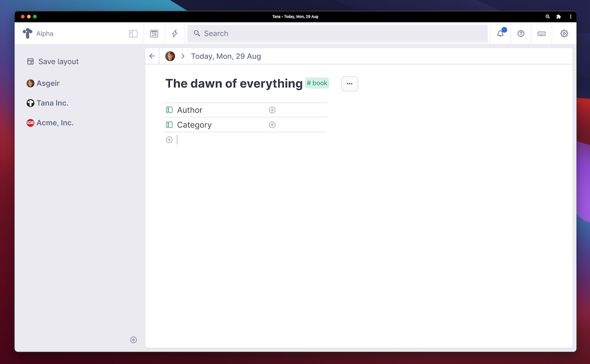The image size is (590, 364).
Task: Add new item with sidebar plus icon
Action: pos(133,340)
